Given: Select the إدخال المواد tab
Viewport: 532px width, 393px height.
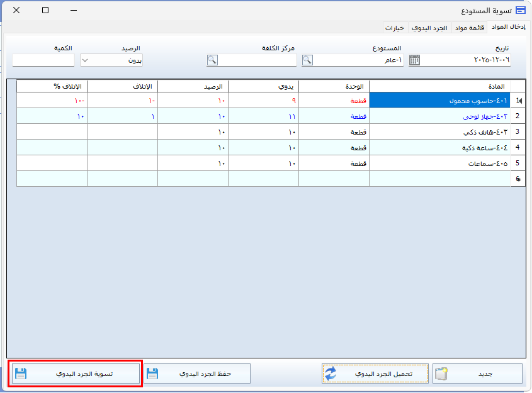Looking at the screenshot, I should point(508,27).
